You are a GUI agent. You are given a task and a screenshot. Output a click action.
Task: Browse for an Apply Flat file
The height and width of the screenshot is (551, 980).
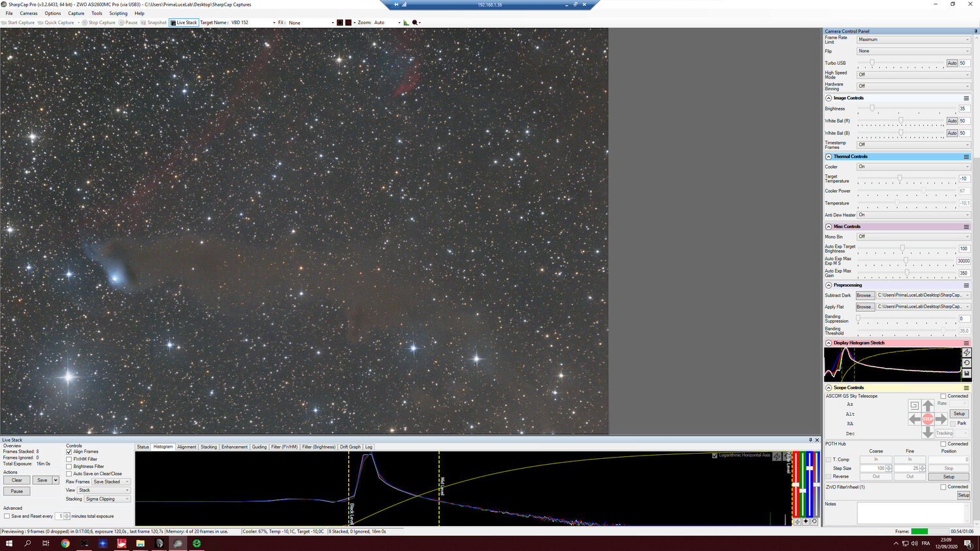click(x=865, y=307)
